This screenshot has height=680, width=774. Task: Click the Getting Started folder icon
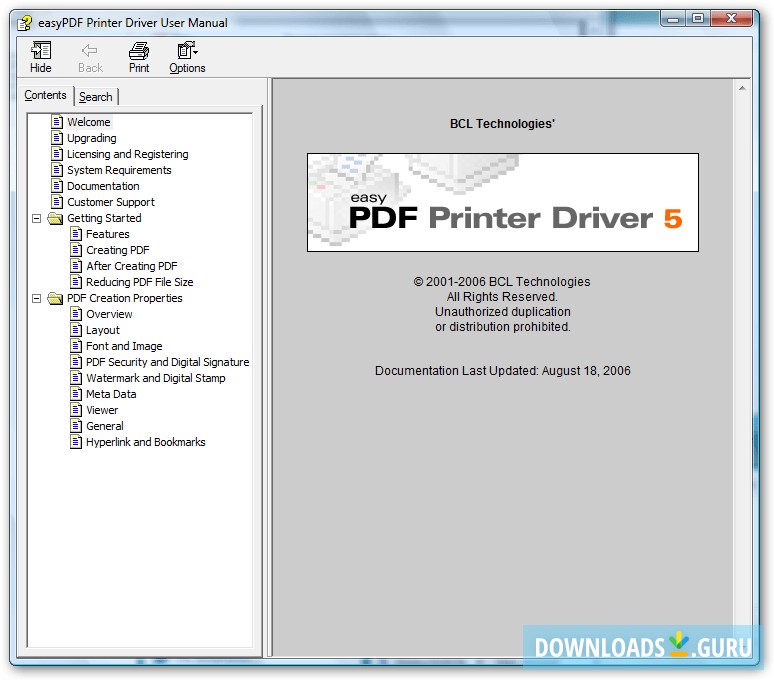55,218
